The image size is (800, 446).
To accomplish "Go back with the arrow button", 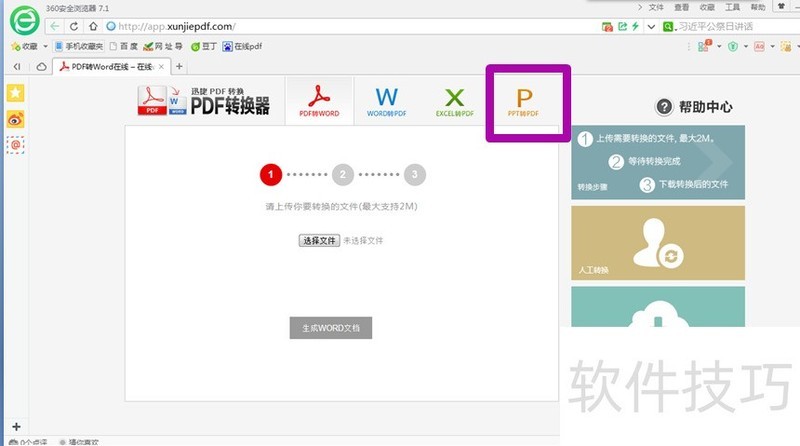I will coord(55,27).
